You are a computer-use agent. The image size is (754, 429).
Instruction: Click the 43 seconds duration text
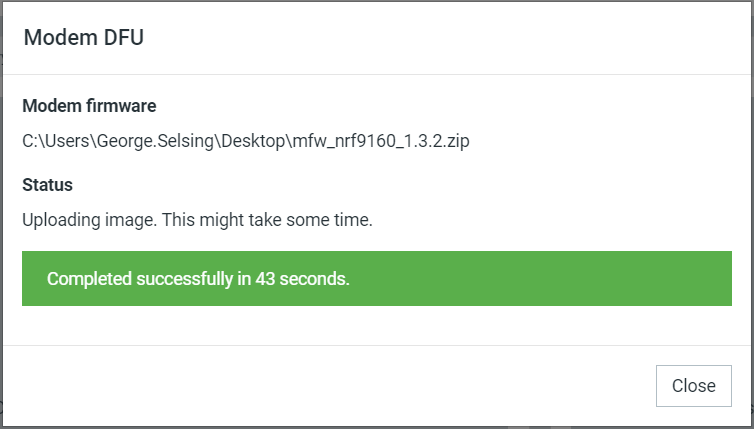tap(302, 279)
